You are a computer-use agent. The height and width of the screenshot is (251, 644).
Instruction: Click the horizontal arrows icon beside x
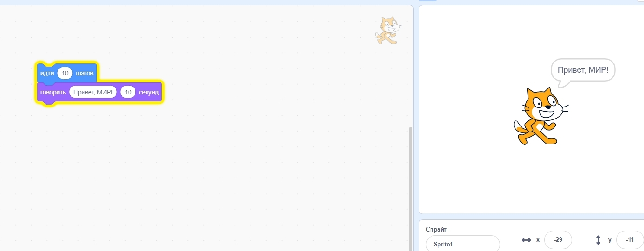click(x=526, y=240)
